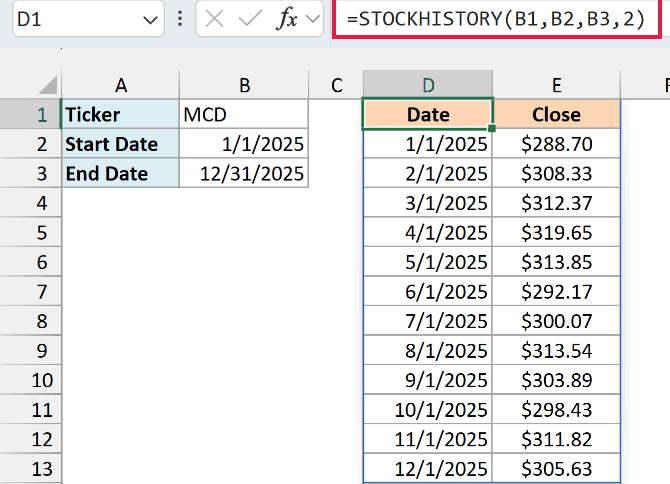Click the $300.07 close price
The image size is (670, 484).
click(x=556, y=321)
